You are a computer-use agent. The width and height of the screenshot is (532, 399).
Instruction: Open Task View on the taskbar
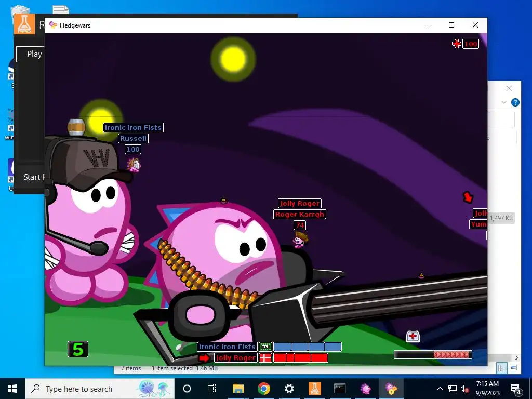point(212,389)
